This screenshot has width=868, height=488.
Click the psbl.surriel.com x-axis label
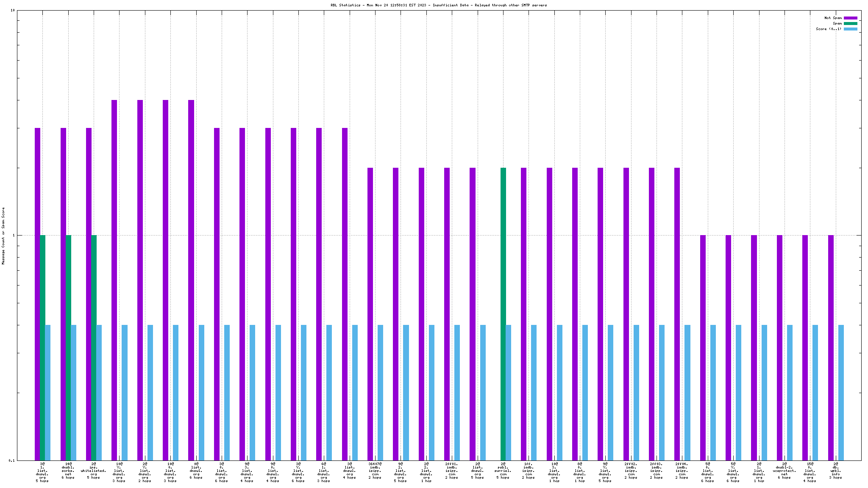tap(503, 471)
